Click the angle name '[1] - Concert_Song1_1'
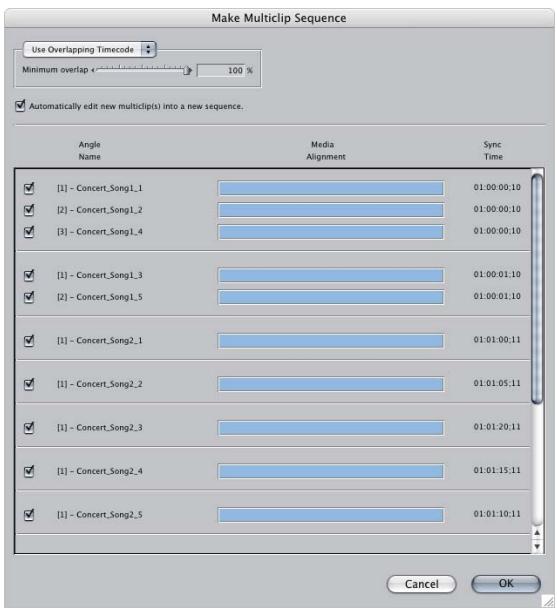Screen dimensions: 557x609 (x=100, y=188)
